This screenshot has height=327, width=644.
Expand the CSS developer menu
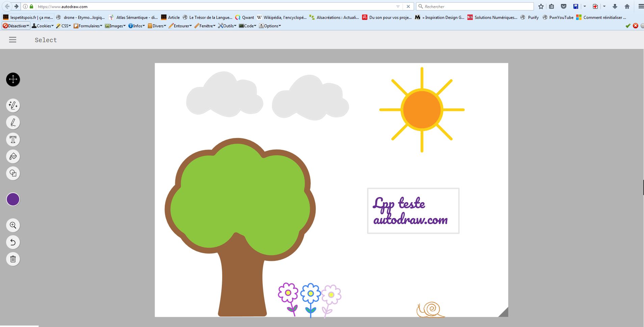pyautogui.click(x=63, y=26)
